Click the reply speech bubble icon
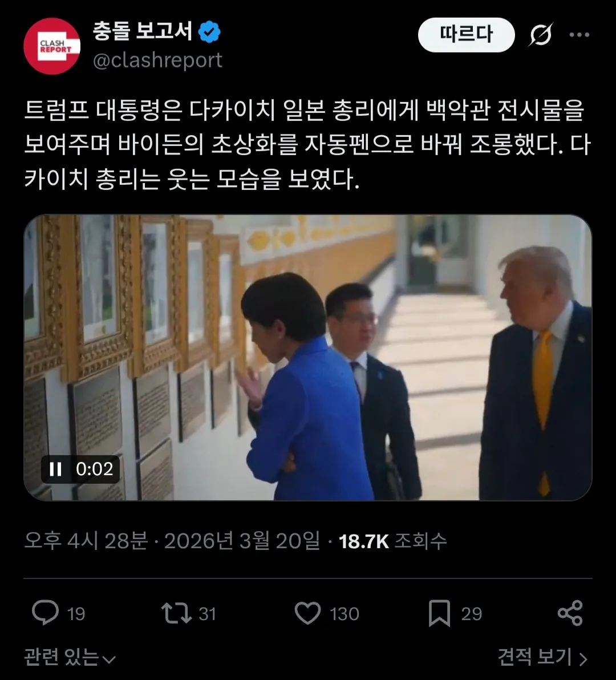The image size is (616, 680). click(46, 612)
